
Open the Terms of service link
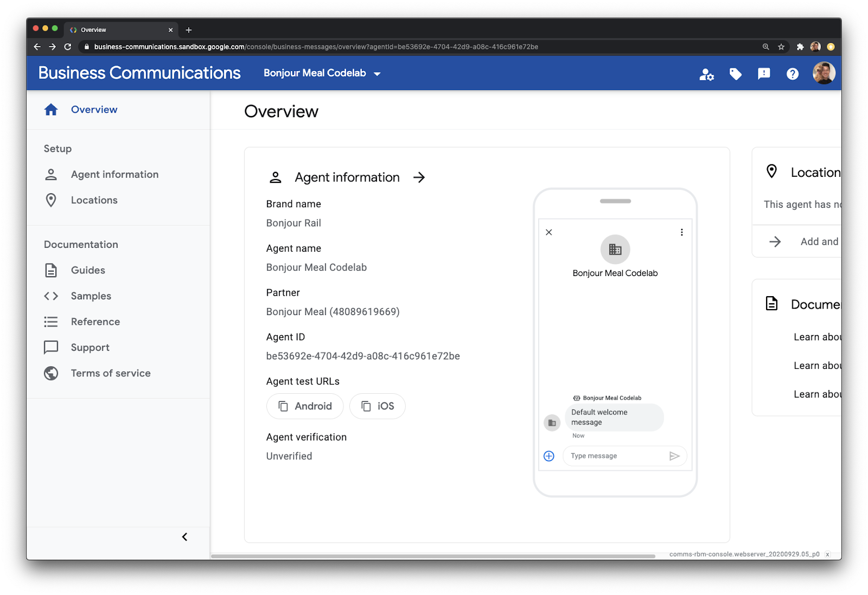[x=111, y=373]
